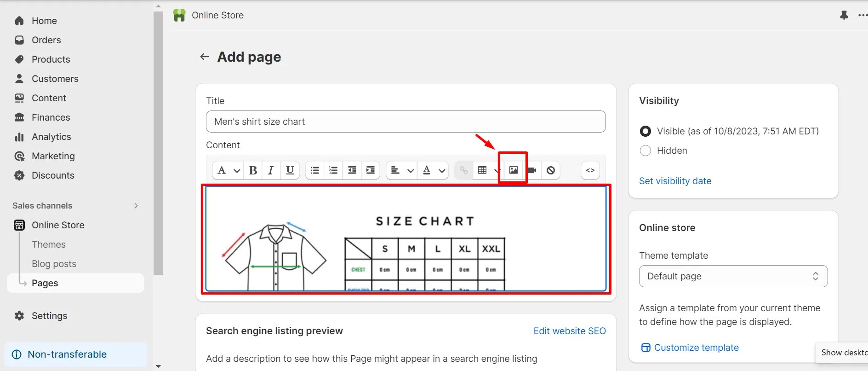Go to Blog posts in the sidebar
Screen dimensions: 868x371
54,264
